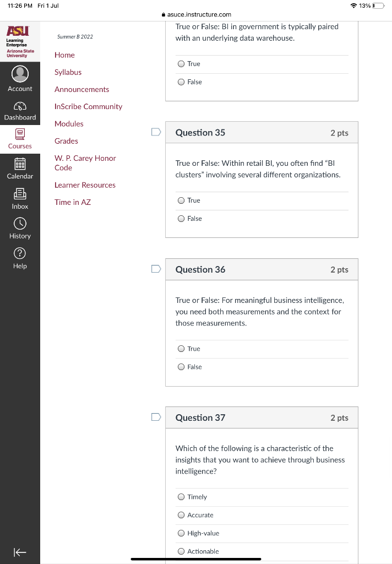392x564 pixels.
Task: Choose Actionable for Question 37
Action: (x=181, y=551)
